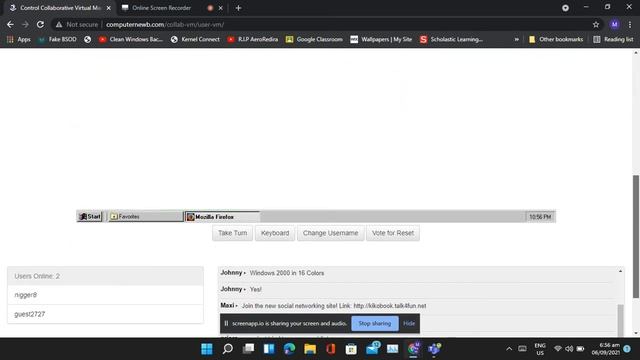
Task: Open the Wallpapers | My Site bookmark
Action: click(381, 39)
